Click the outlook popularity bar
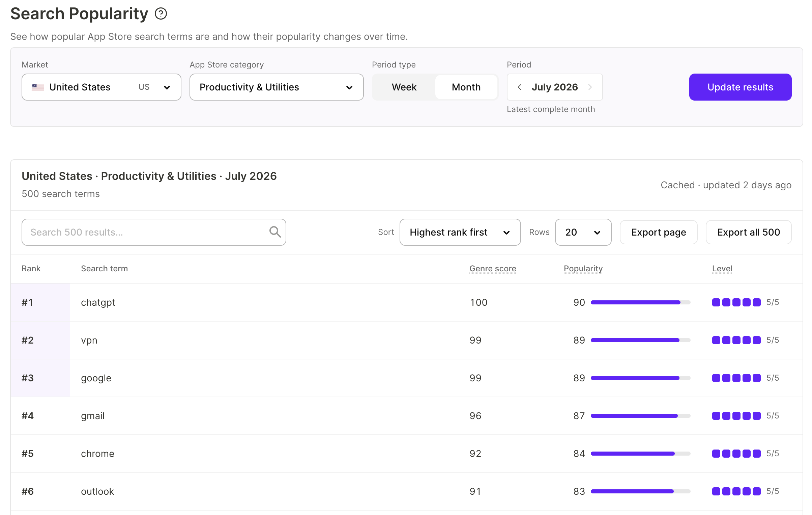The width and height of the screenshot is (812, 515). coord(640,491)
